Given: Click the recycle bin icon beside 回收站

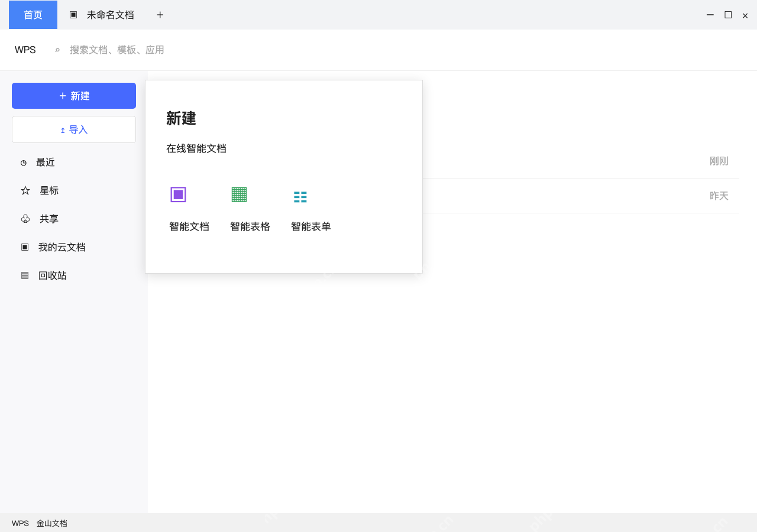Looking at the screenshot, I should 25,275.
